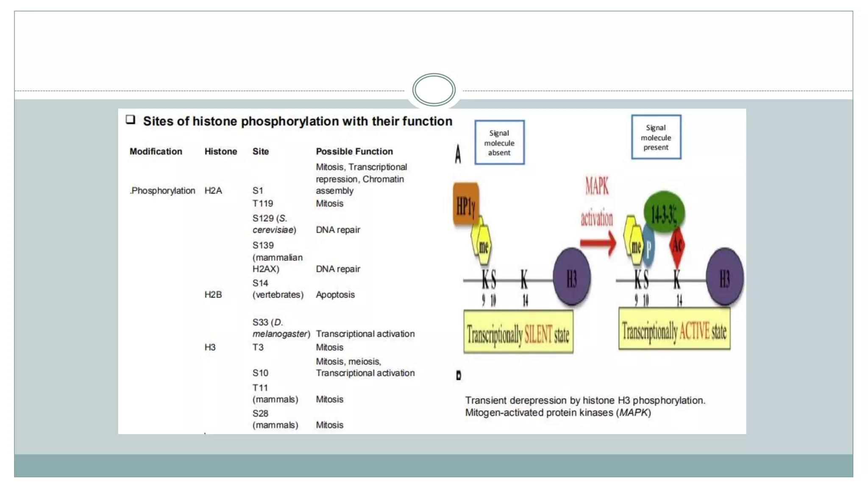868x488 pixels.
Task: Click the checkbox bullet before slide heading
Action: tap(131, 120)
